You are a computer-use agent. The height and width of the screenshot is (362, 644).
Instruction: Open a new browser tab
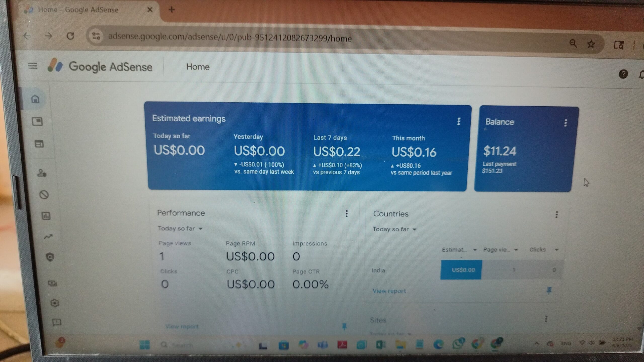[172, 10]
